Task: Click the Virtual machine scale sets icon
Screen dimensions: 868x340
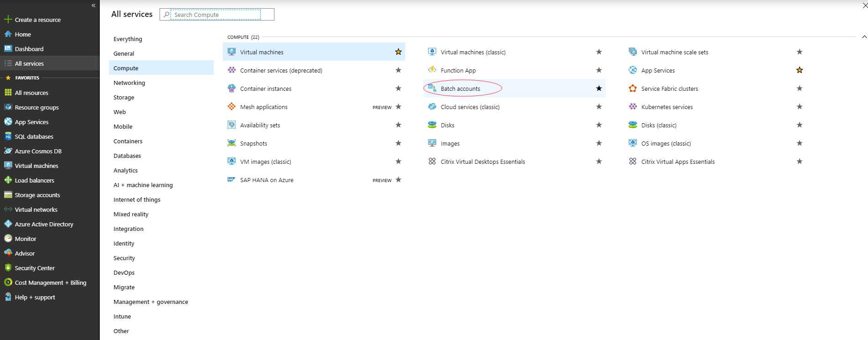Action: [633, 52]
